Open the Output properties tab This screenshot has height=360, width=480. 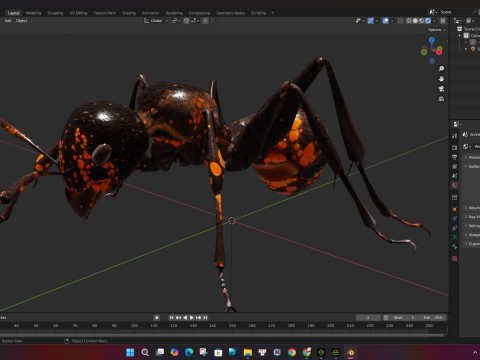455,157
